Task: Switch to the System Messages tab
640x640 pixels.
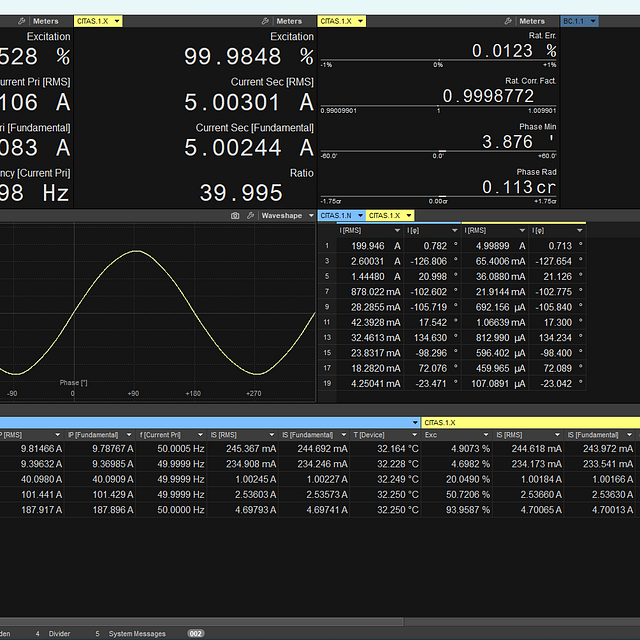Action: coord(137,633)
